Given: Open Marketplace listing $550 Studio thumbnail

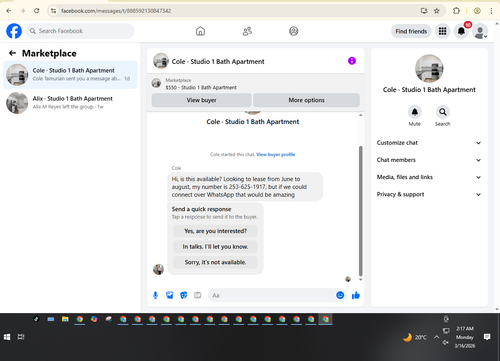Looking at the screenshot, I should pyautogui.click(x=156, y=83).
